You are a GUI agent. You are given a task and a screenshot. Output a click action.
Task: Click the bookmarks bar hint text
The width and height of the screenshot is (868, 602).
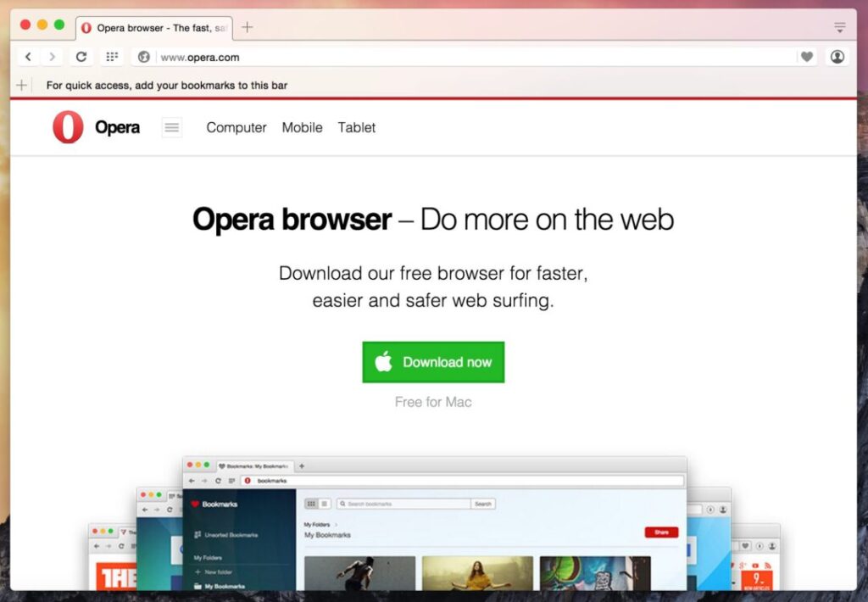coord(167,86)
